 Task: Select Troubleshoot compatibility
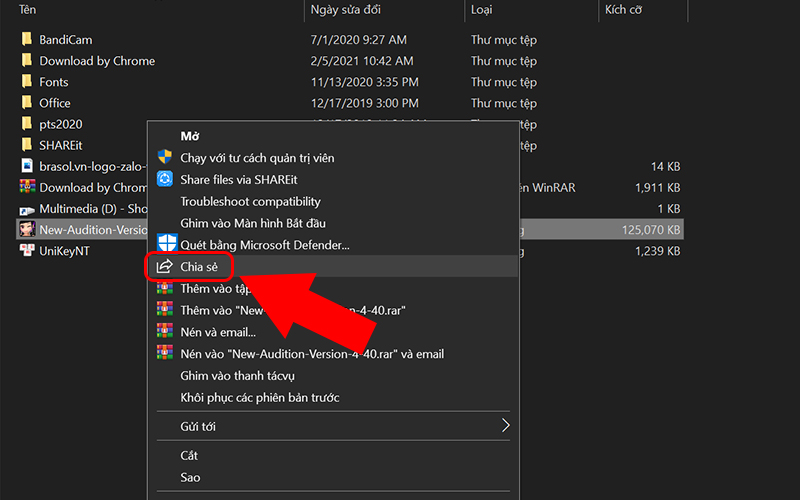coord(251,202)
